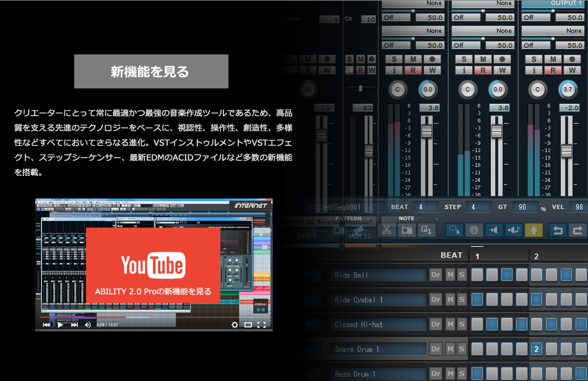Open the None insert slot on OUTPUT 1

pyautogui.click(x=557, y=31)
